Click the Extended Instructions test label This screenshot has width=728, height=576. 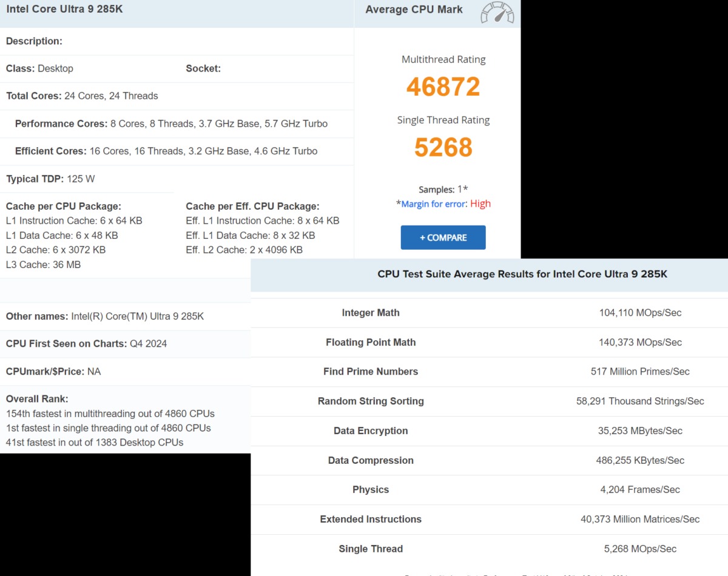pyautogui.click(x=371, y=520)
